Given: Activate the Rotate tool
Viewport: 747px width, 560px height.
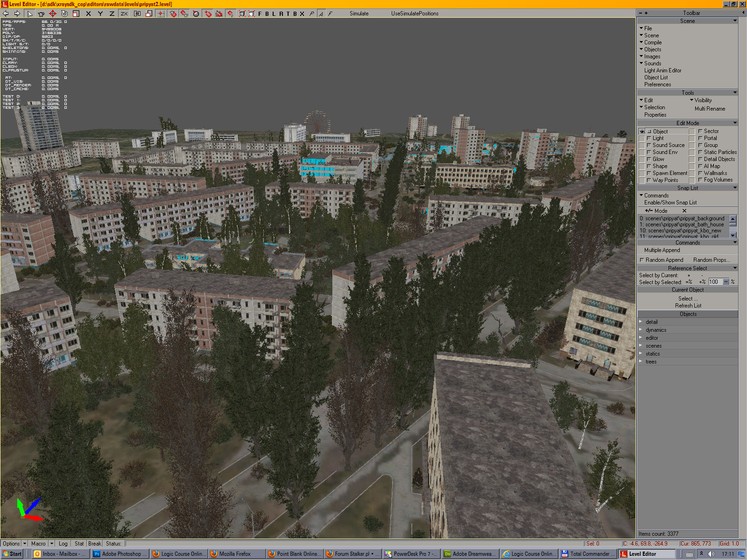Looking at the screenshot, I should [64, 14].
